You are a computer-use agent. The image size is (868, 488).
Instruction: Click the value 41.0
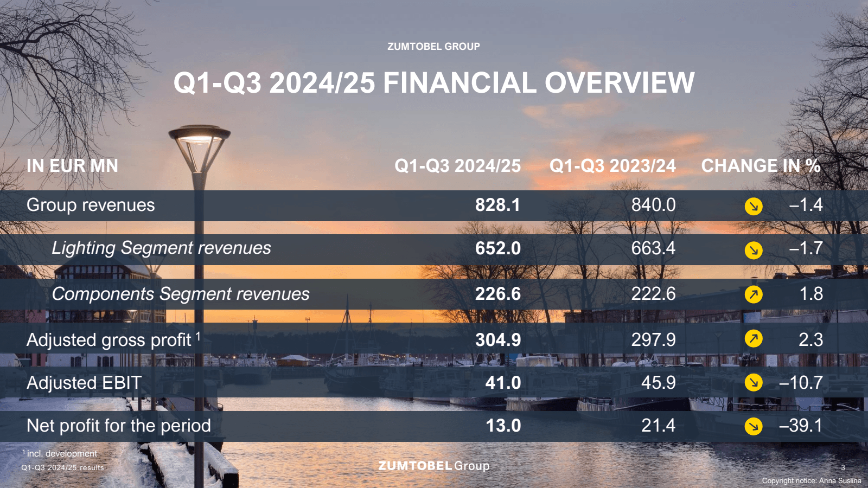[x=503, y=383]
